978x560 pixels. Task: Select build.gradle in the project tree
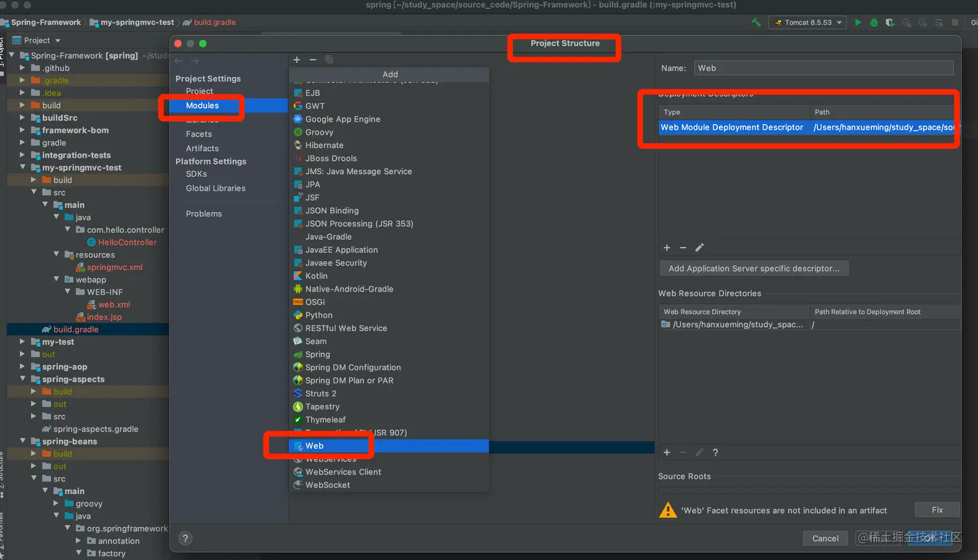pos(76,329)
